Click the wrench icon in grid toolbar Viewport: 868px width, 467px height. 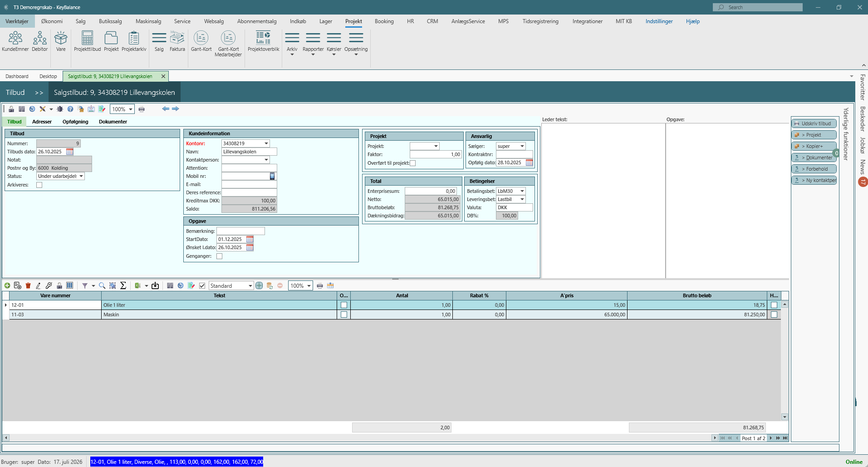tap(49, 285)
